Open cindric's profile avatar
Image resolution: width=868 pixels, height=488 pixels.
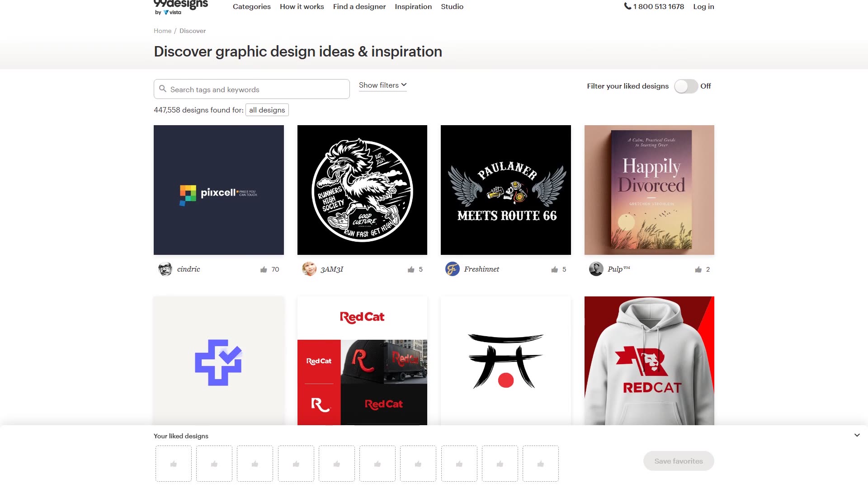click(x=165, y=269)
